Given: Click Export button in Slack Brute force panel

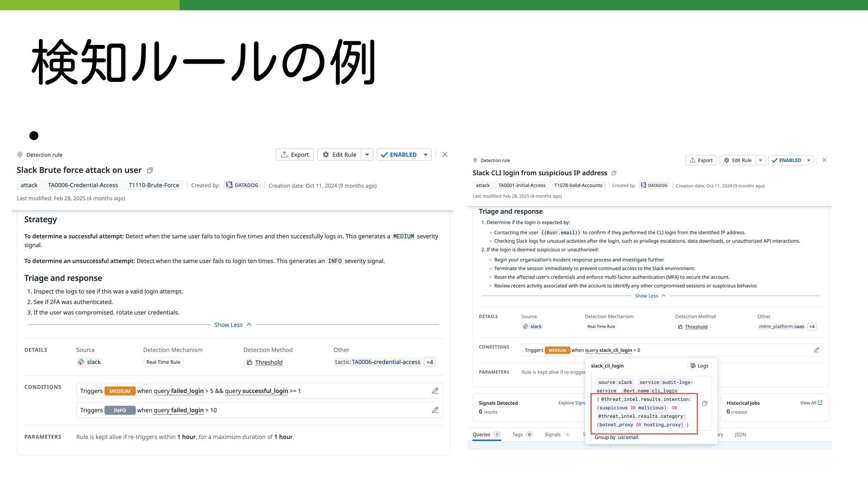Looking at the screenshot, I should coord(295,155).
